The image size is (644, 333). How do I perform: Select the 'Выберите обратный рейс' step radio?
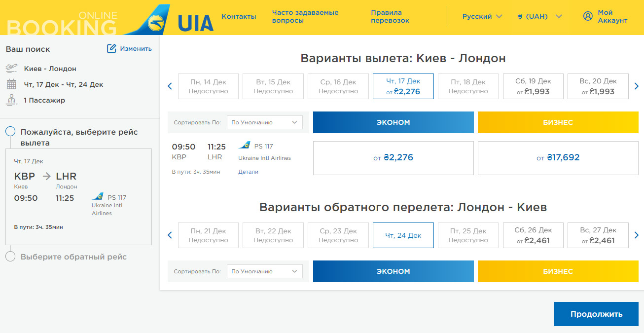click(10, 257)
